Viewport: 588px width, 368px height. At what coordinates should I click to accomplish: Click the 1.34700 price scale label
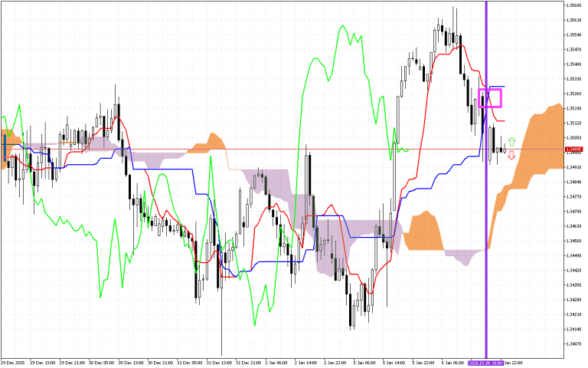(573, 212)
